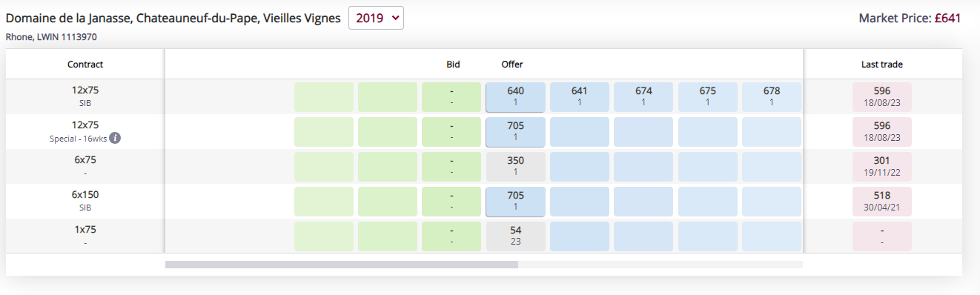Click the bid cell in the 6x75 row
The width and height of the screenshot is (980, 295).
[451, 167]
